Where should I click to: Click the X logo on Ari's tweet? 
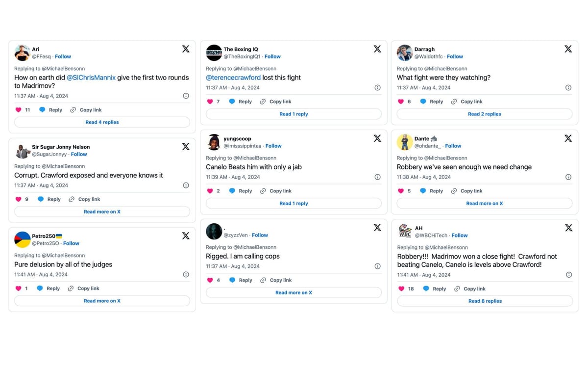[186, 49]
